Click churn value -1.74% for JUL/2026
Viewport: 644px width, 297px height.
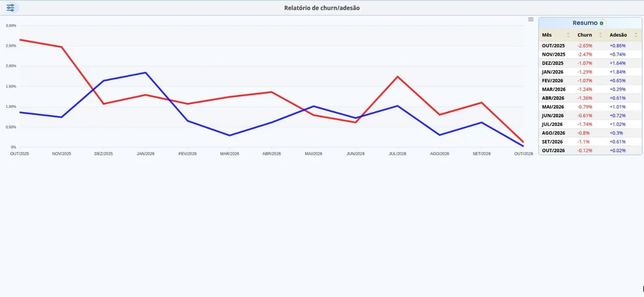[x=585, y=124]
